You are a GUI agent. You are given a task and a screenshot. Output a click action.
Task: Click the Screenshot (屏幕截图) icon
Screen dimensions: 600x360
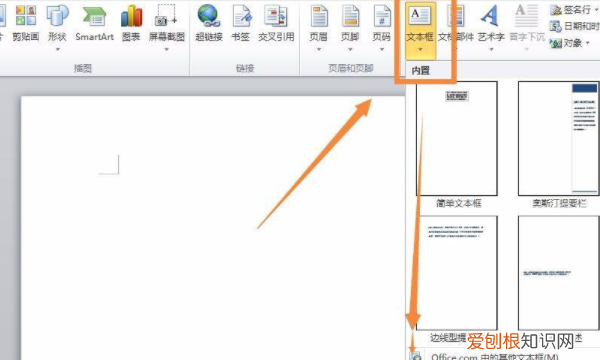[x=166, y=16]
